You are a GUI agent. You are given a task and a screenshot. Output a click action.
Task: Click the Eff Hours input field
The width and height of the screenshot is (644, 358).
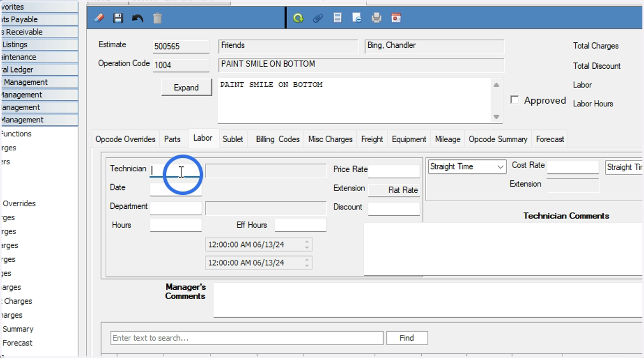(x=301, y=225)
